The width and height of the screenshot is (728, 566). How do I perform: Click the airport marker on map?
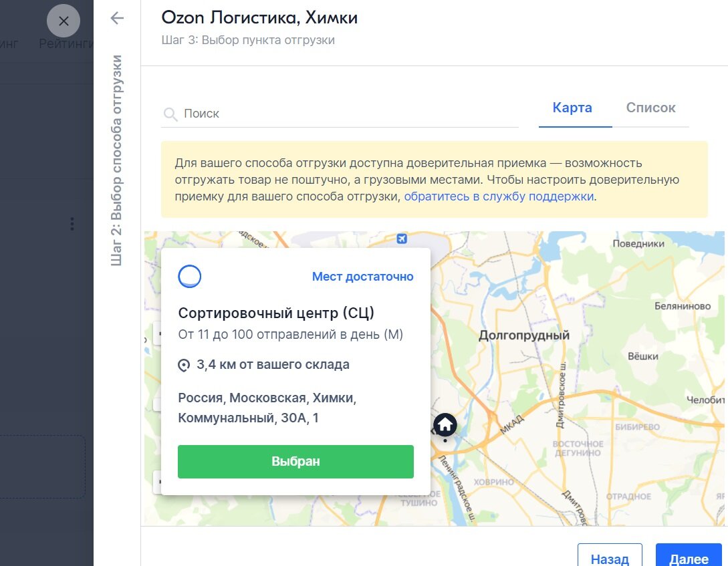coord(402,239)
